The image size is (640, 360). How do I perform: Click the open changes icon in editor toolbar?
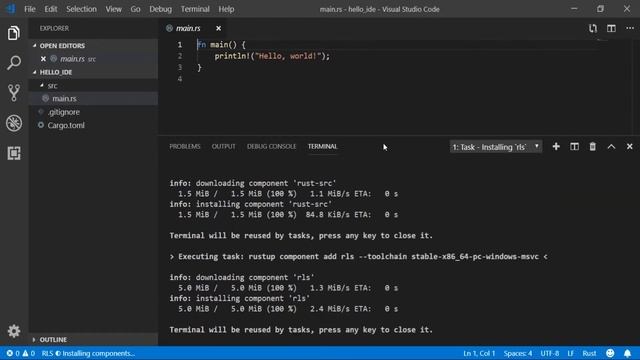coord(593,28)
